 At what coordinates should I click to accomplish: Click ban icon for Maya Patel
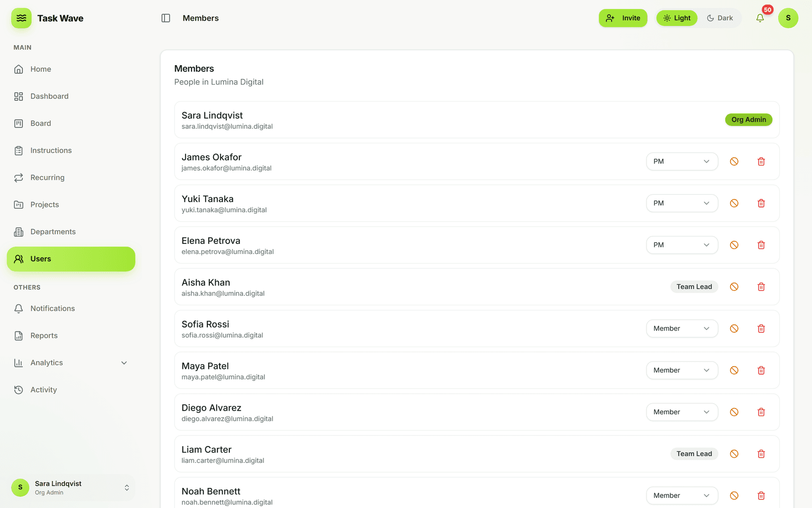pos(734,370)
